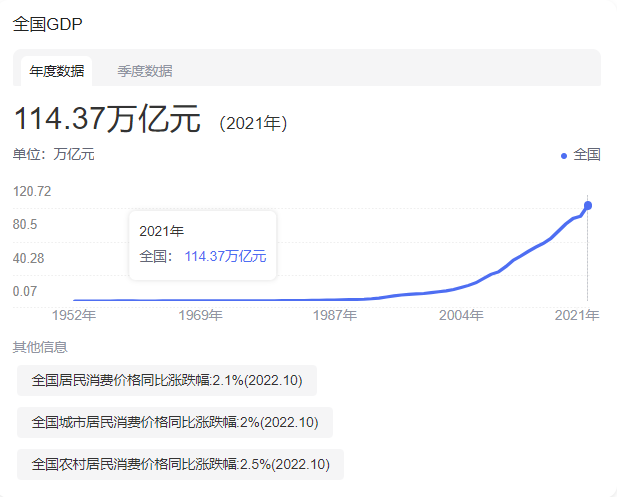Switch to the 季度数据 tab
Image resolution: width=617 pixels, height=497 pixels.
pos(144,71)
